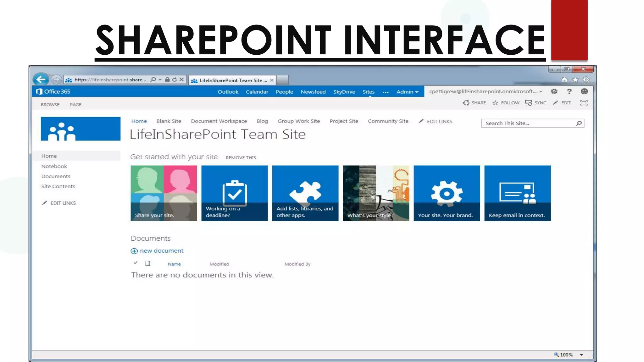Open Keep email in context tile
644x362 pixels.
pos(518,193)
